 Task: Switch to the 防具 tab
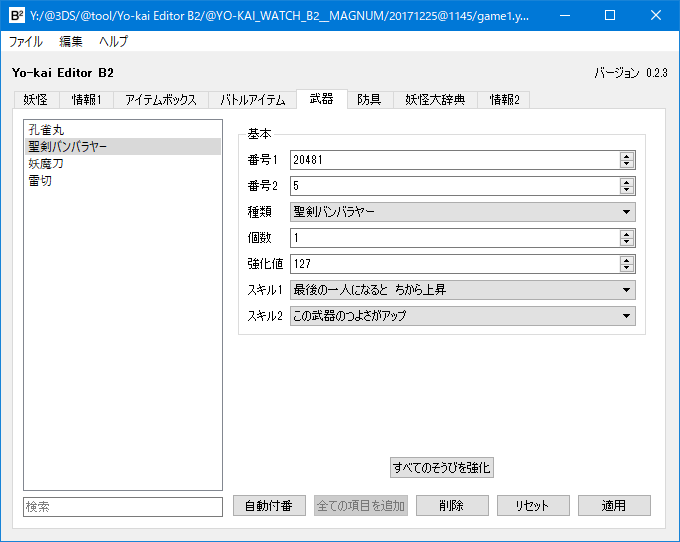coord(370,100)
